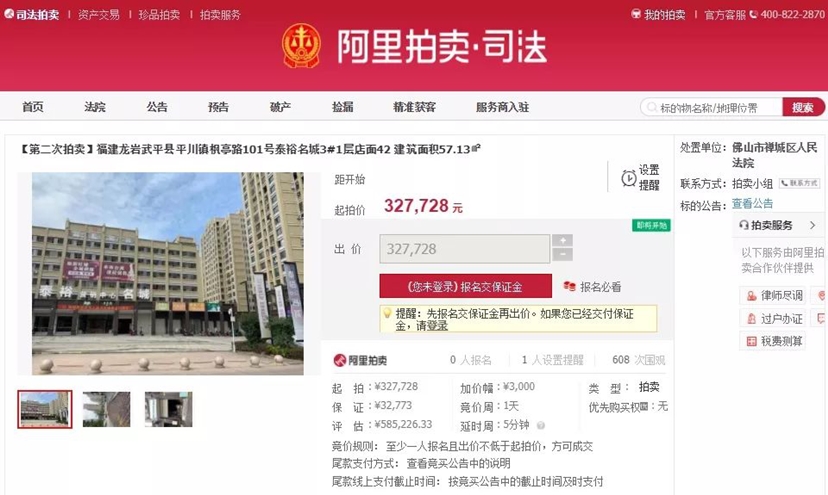Click the alarm clock reminder icon
Screen dimensions: 828x495
(x=628, y=178)
